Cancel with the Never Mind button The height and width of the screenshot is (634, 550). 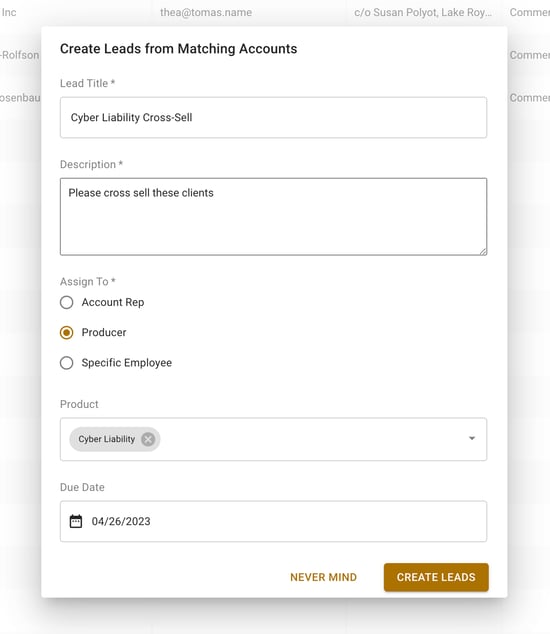324,577
